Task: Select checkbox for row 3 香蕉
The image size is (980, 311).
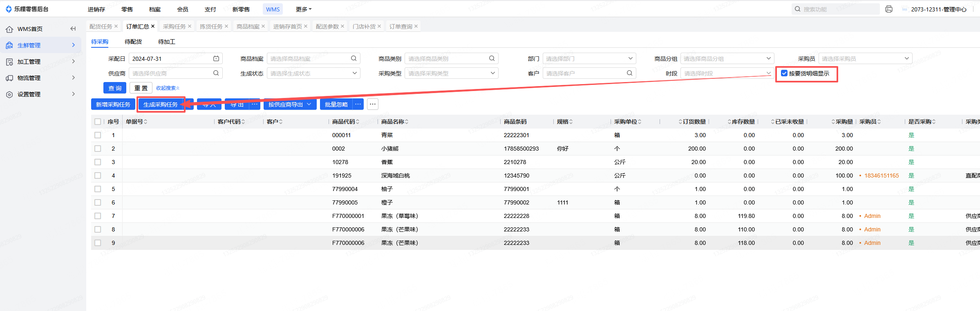Action: tap(98, 162)
